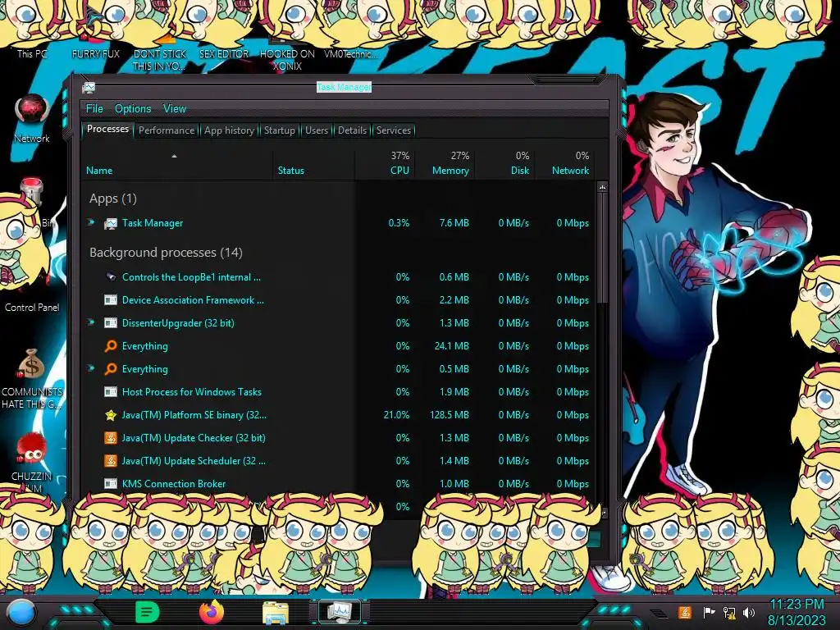Click the volume speaker tray icon
The image size is (840, 630).
point(749,612)
